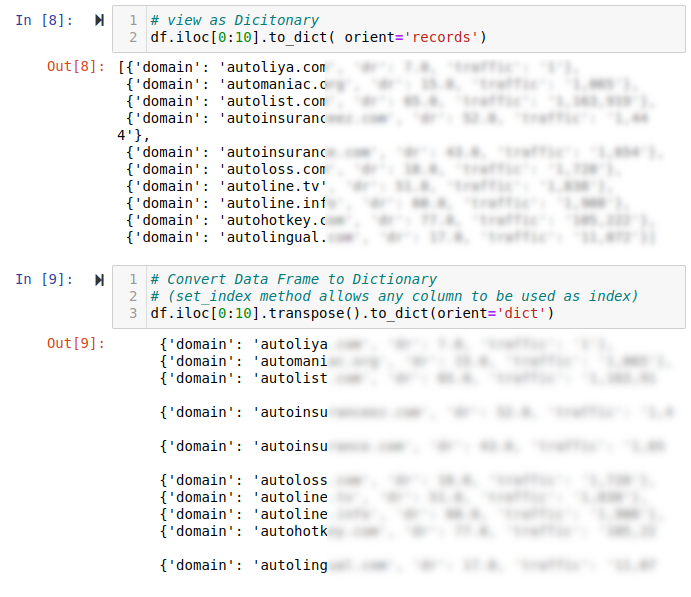The height and width of the screenshot is (597, 691).
Task: Click the Out[8] row with 'autoliya.com'
Action: 348,67
